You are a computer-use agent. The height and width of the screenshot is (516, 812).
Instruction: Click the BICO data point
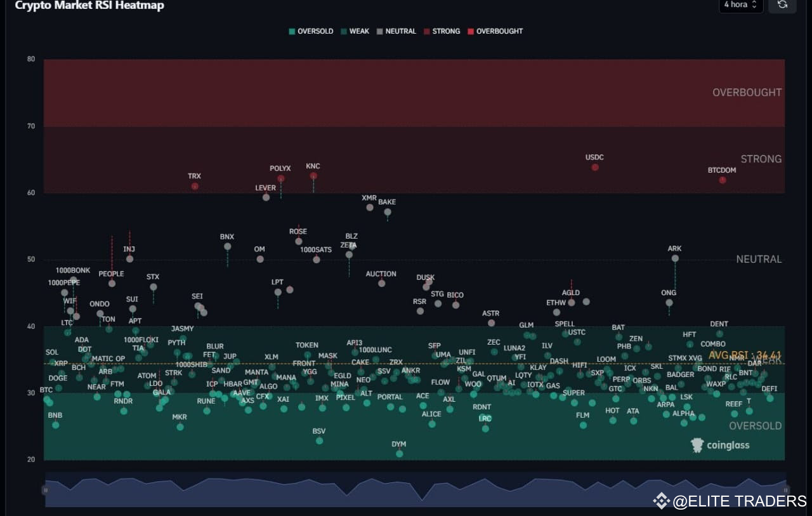[x=455, y=305]
